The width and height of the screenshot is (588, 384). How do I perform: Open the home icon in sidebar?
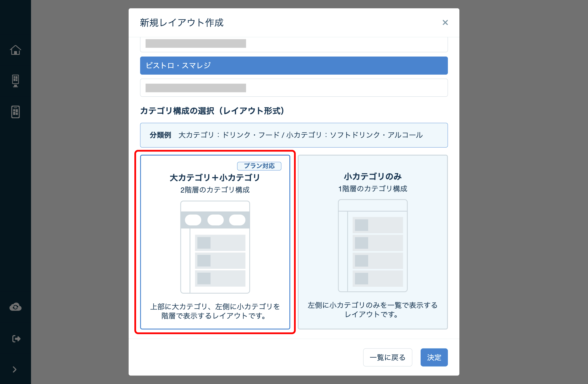[16, 50]
